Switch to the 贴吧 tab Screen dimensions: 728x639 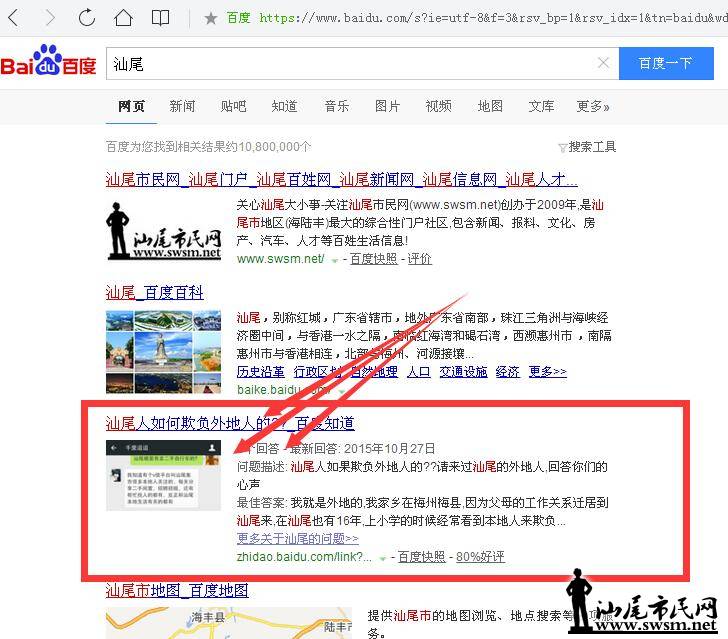pyautogui.click(x=233, y=106)
